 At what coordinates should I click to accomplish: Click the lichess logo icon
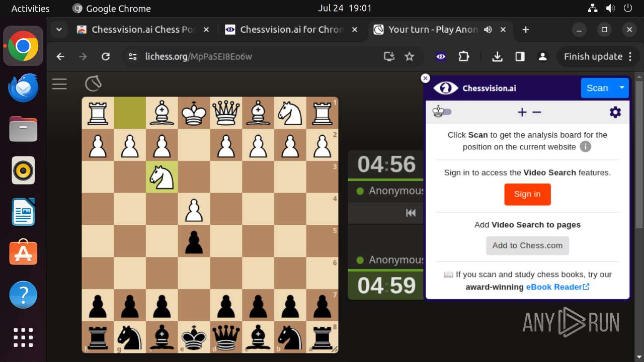[93, 83]
